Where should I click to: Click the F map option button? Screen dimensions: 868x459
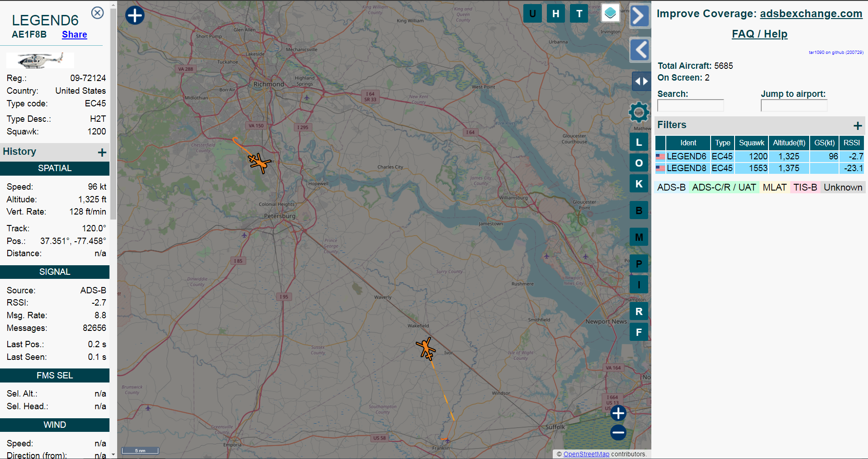pyautogui.click(x=639, y=332)
